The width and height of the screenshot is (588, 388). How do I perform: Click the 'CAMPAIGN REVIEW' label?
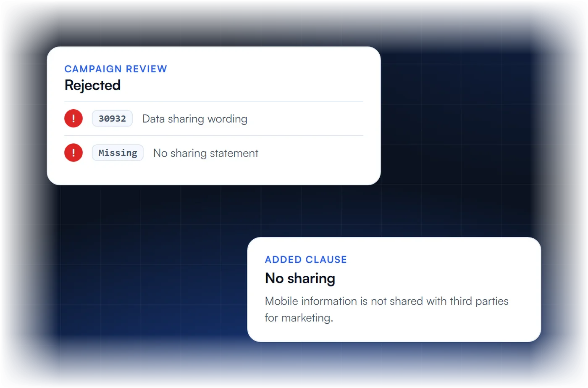click(x=116, y=69)
